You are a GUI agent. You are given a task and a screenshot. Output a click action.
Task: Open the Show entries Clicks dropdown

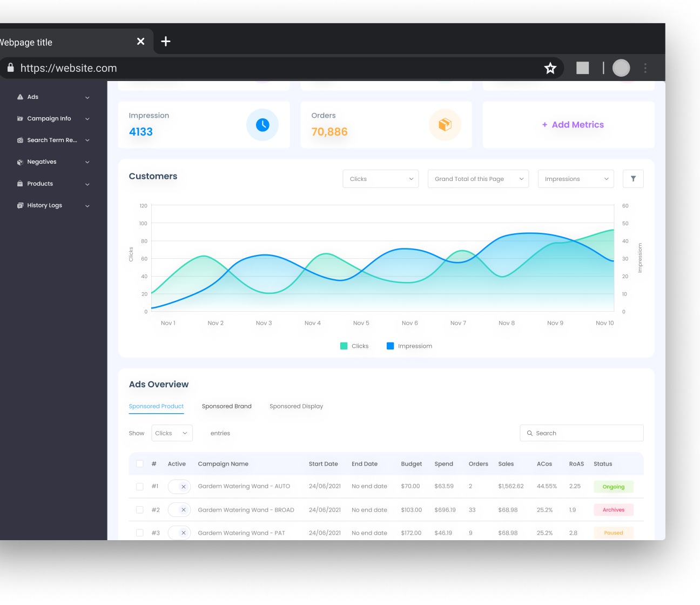[172, 433]
